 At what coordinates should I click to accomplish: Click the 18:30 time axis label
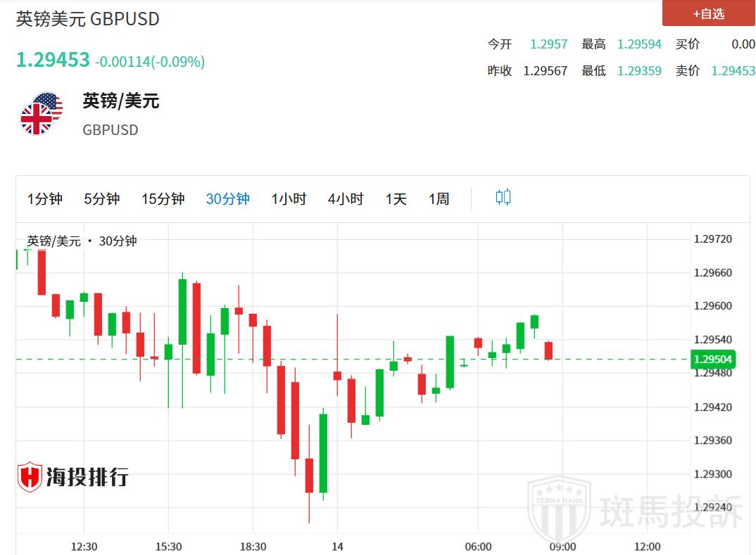pos(253,547)
